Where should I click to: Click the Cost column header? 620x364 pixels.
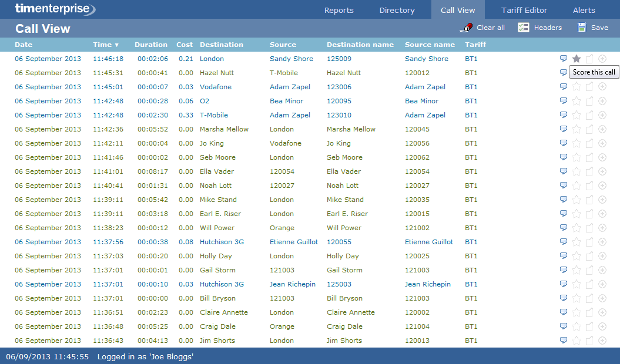point(185,45)
